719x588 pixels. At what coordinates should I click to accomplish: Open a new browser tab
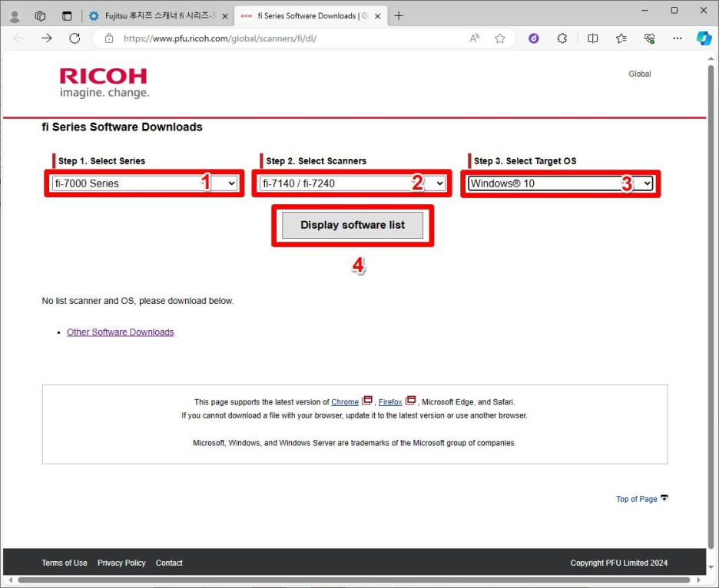[x=399, y=16]
